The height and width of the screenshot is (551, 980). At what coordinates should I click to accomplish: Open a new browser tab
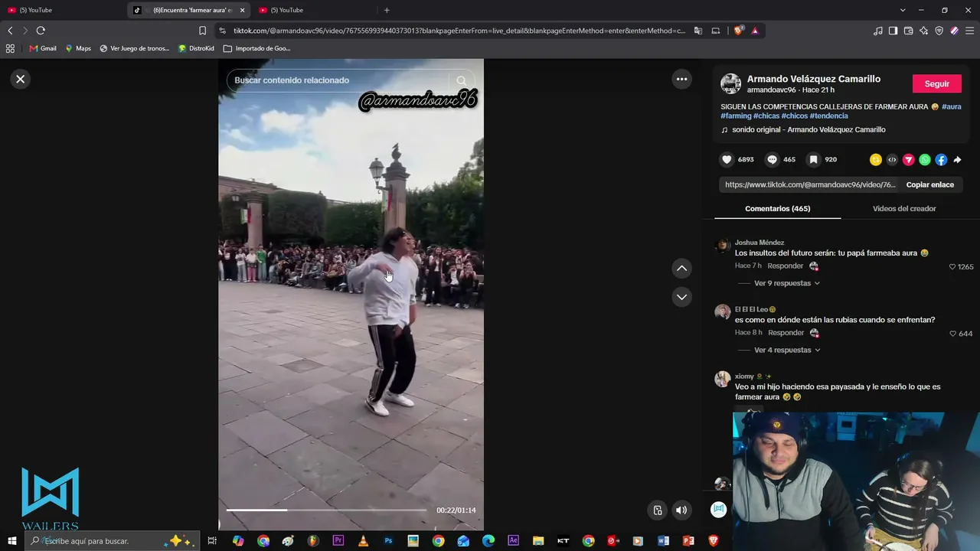pyautogui.click(x=387, y=10)
